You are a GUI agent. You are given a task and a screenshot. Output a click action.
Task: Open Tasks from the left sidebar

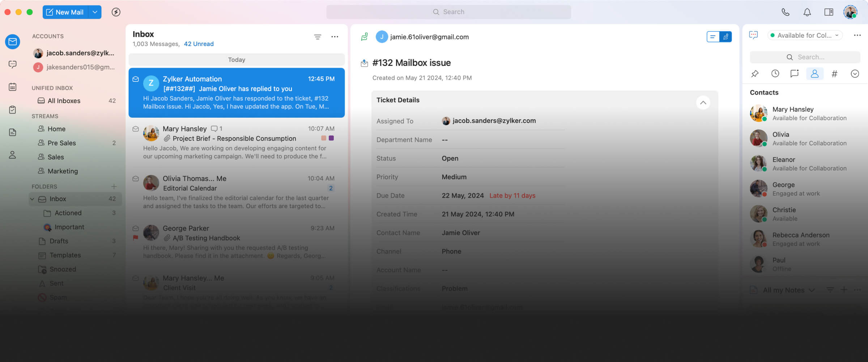(12, 110)
